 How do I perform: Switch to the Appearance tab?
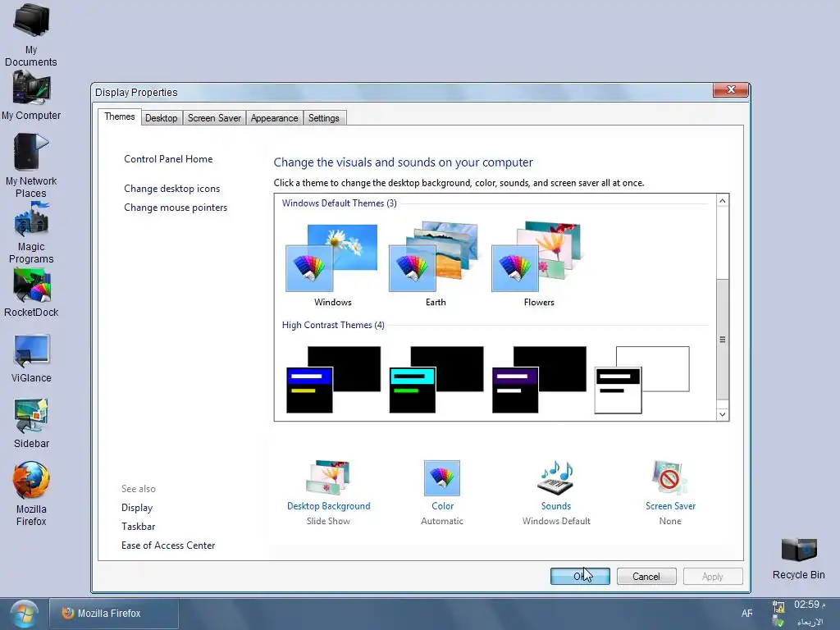(x=274, y=118)
